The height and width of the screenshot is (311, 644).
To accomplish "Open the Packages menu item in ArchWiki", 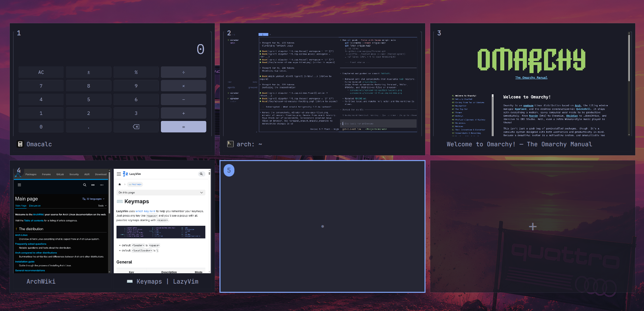I will [31, 175].
